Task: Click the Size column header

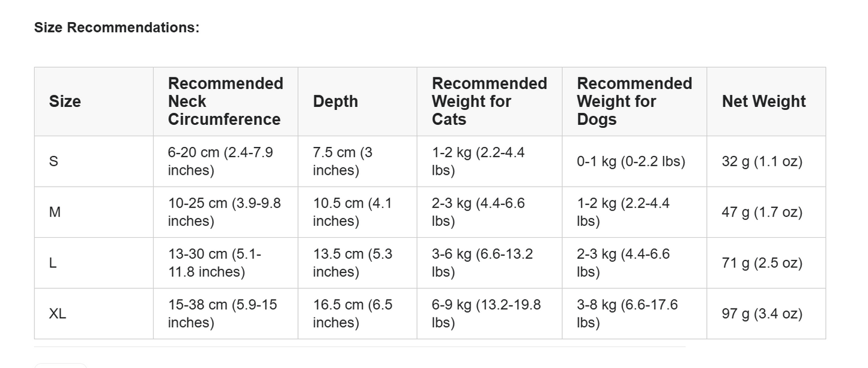Action: coord(65,101)
